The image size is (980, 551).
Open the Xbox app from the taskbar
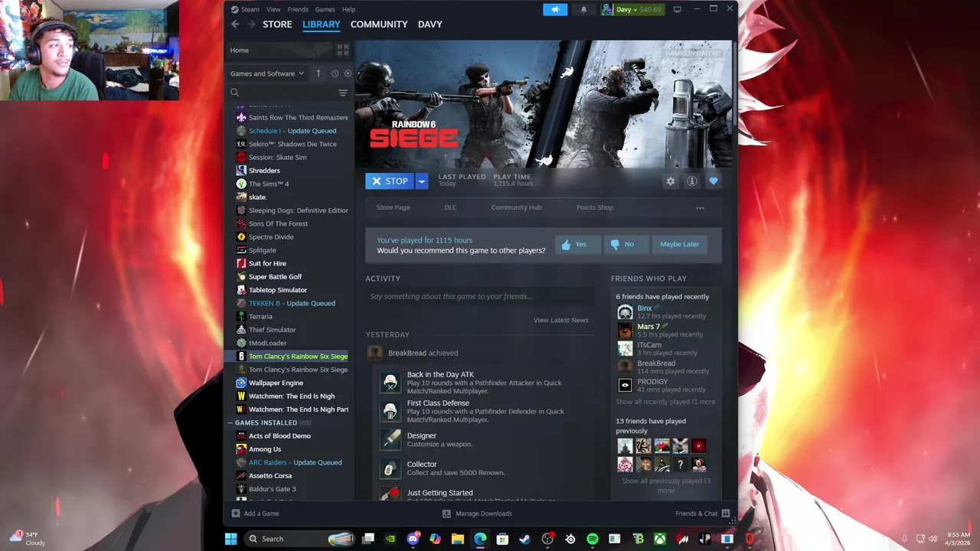(660, 539)
